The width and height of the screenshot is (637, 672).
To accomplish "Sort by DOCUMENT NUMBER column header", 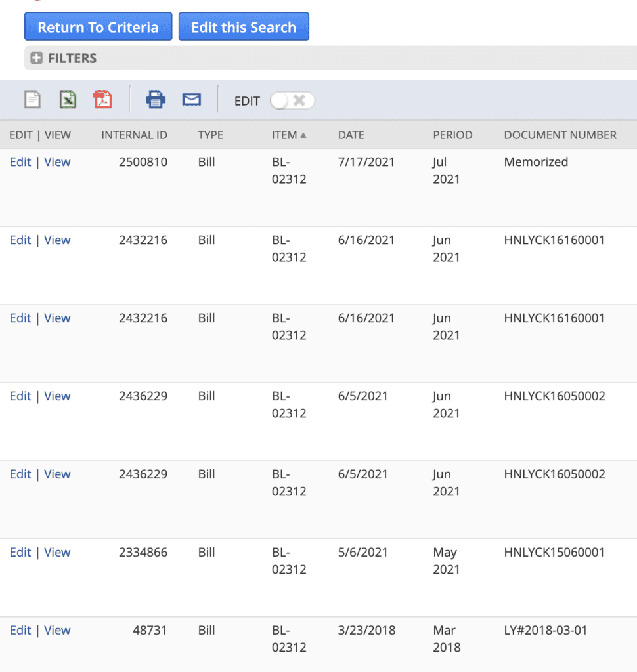I will [560, 135].
